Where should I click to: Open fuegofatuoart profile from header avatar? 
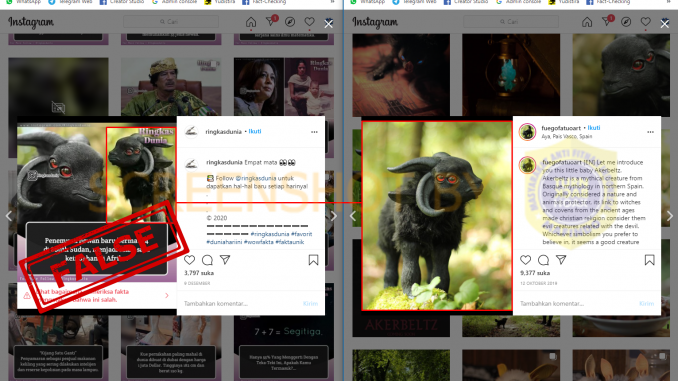click(x=528, y=132)
